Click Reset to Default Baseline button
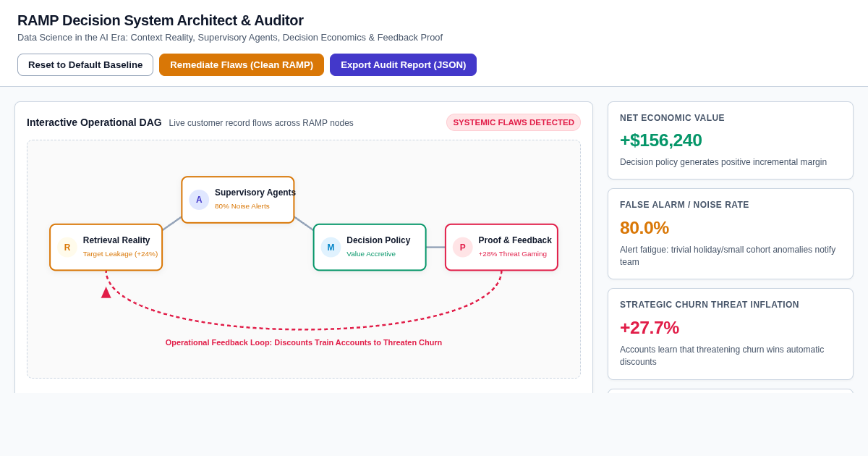 [x=85, y=64]
